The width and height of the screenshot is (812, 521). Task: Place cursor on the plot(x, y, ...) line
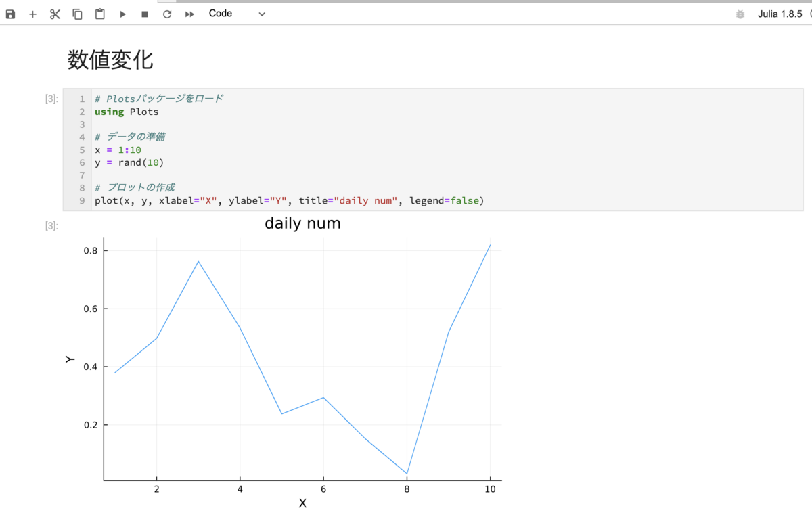click(289, 200)
